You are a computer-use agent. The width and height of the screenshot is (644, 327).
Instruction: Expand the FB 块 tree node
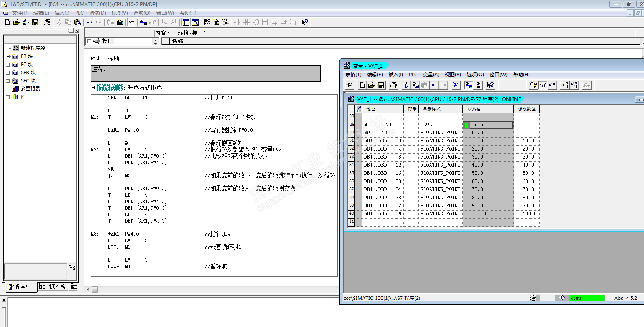[8, 56]
